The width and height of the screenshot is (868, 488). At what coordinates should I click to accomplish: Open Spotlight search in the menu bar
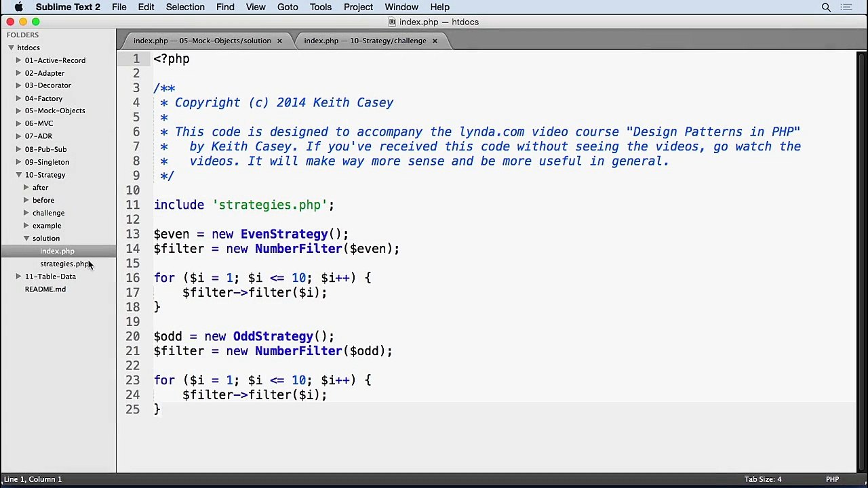tap(826, 7)
